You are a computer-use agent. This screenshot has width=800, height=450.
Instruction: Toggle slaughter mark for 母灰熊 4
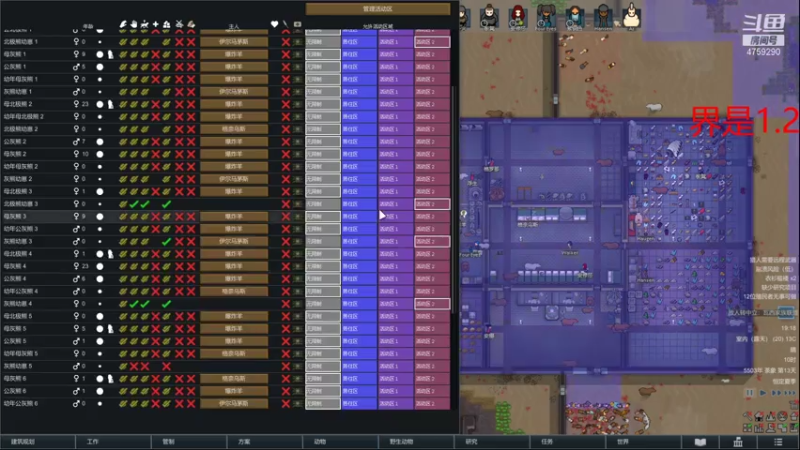coord(286,266)
